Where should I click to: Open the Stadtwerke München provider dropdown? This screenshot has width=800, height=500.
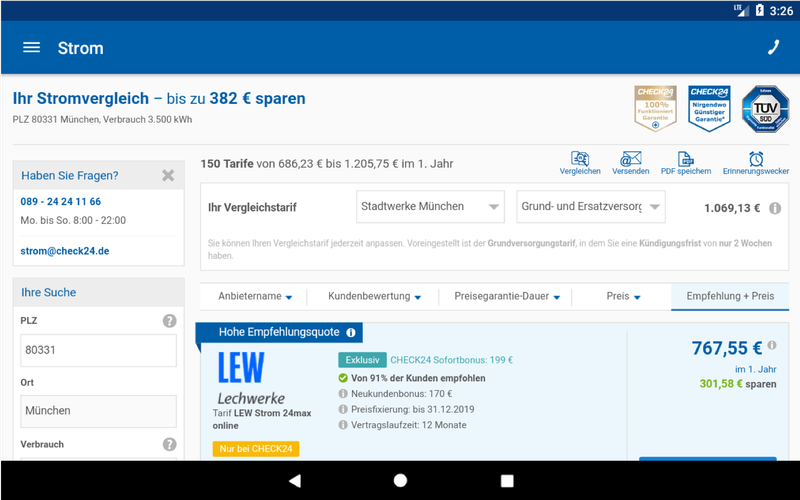click(430, 207)
